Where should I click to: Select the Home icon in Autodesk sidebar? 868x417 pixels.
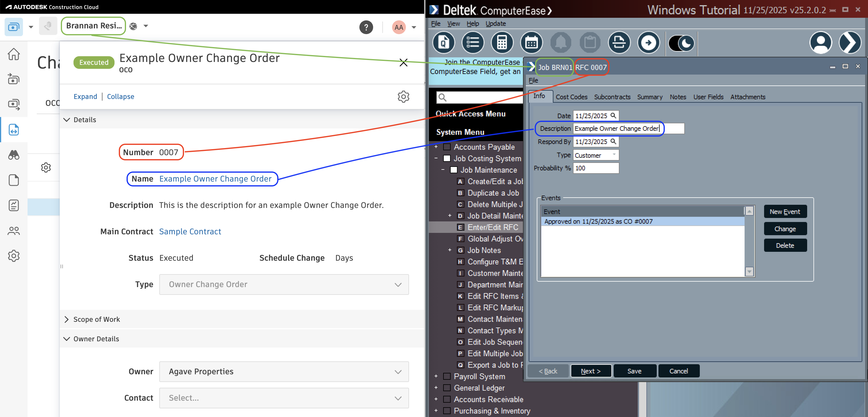click(x=13, y=54)
